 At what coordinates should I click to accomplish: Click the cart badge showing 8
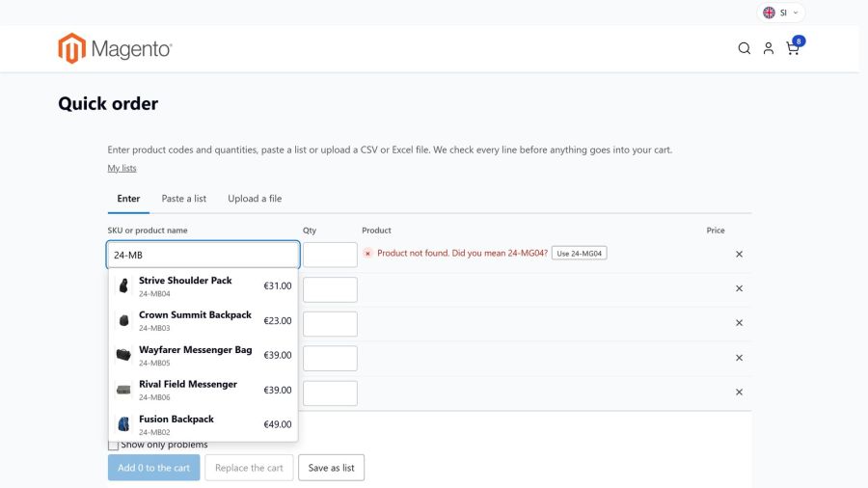point(799,41)
